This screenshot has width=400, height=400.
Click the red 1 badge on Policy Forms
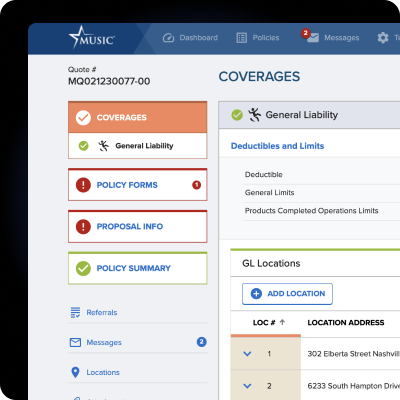coord(197,185)
